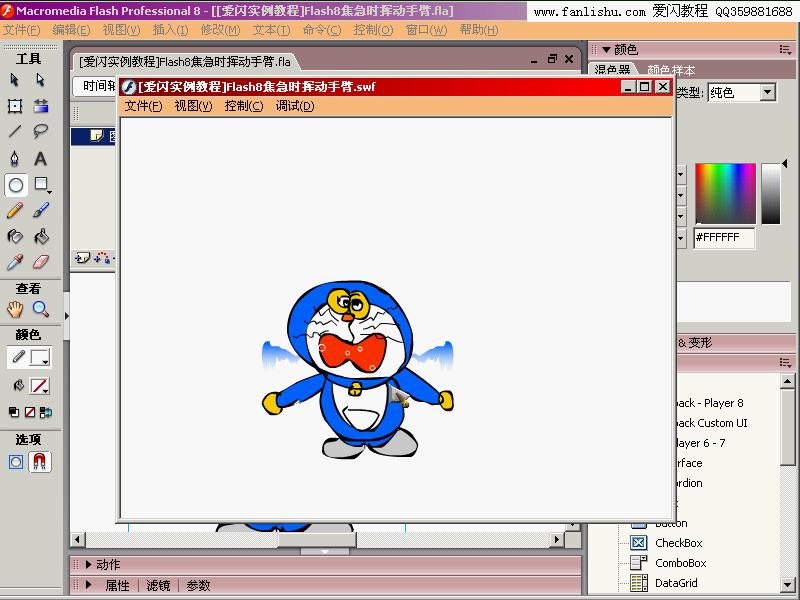
Task: Select the CheckBox component
Action: coord(679,543)
